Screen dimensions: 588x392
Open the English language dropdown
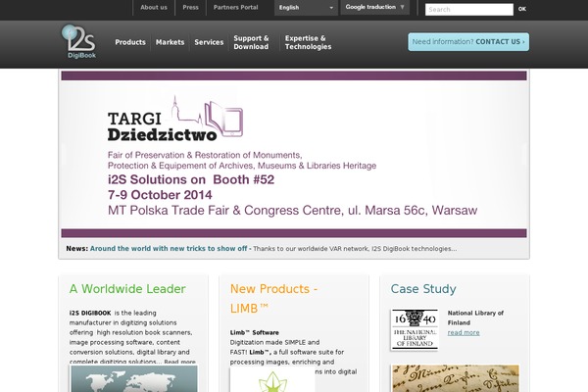pyautogui.click(x=306, y=8)
